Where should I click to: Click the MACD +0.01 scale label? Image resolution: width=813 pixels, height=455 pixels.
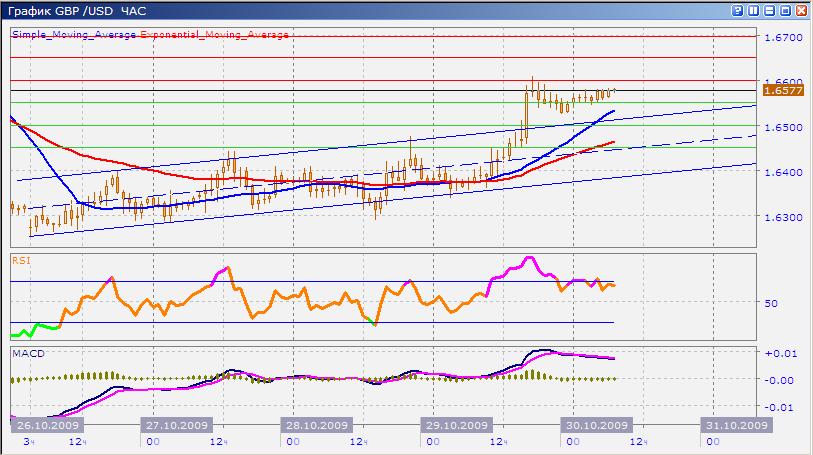pos(780,353)
